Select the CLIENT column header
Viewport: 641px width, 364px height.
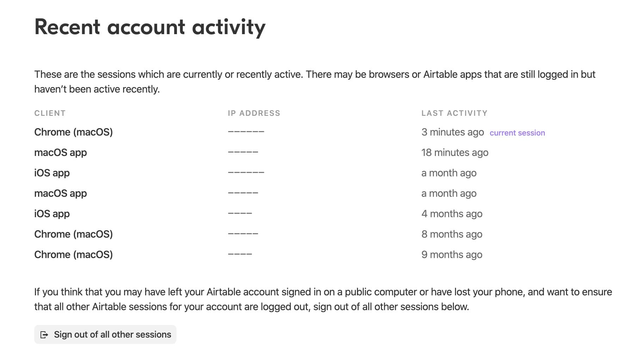50,113
